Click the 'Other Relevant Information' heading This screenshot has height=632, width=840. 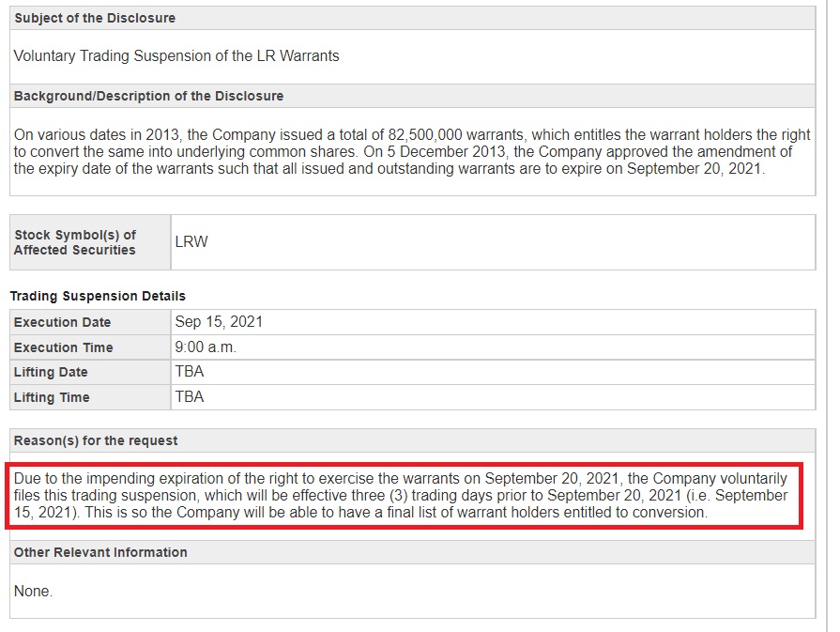pos(100,552)
